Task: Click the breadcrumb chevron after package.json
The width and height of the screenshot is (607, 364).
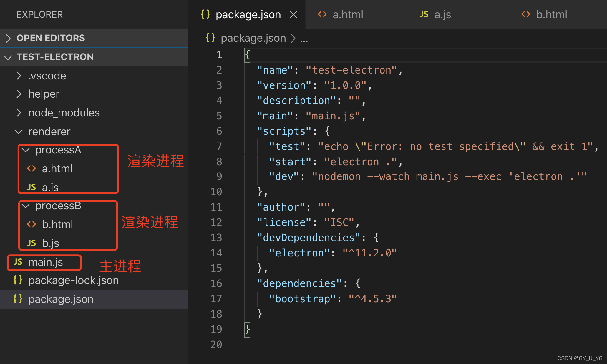Action: [x=293, y=38]
